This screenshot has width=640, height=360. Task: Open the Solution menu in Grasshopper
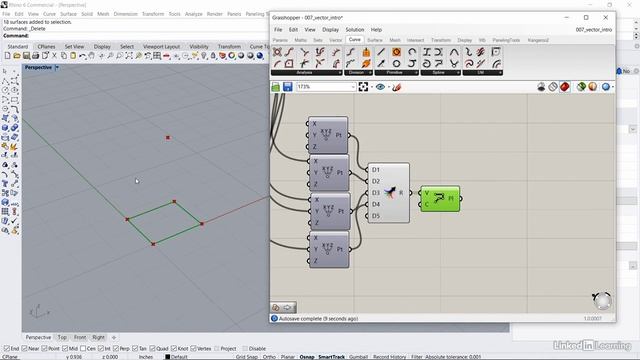[x=355, y=30]
